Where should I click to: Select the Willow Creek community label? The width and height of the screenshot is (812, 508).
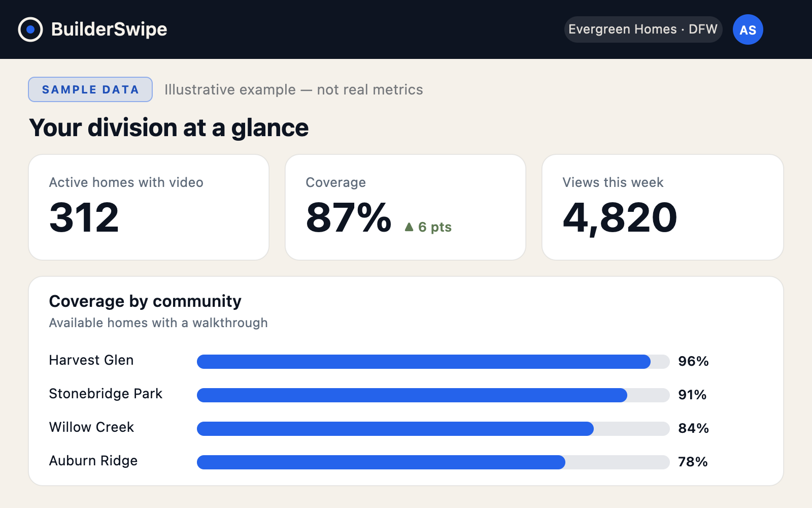pos(91,427)
